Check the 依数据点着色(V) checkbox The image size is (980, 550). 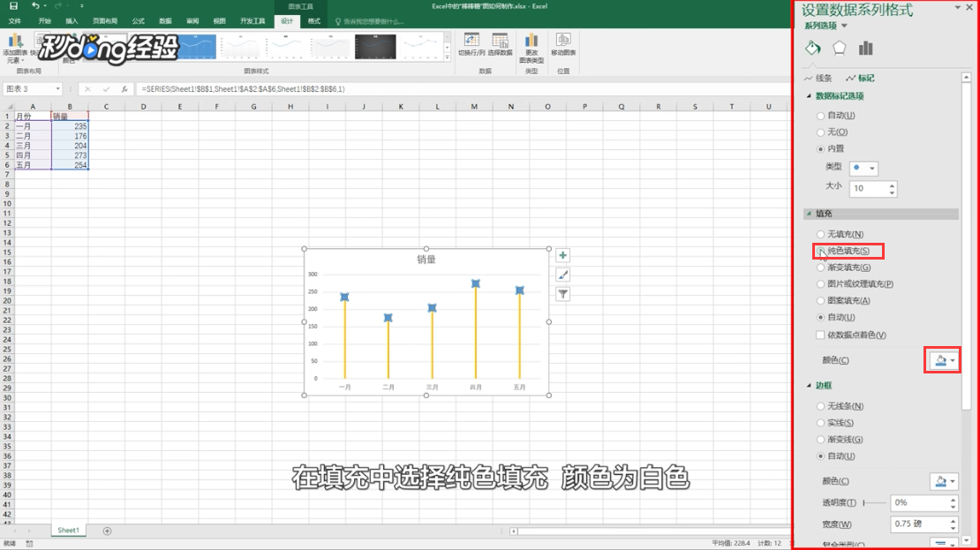(820, 335)
